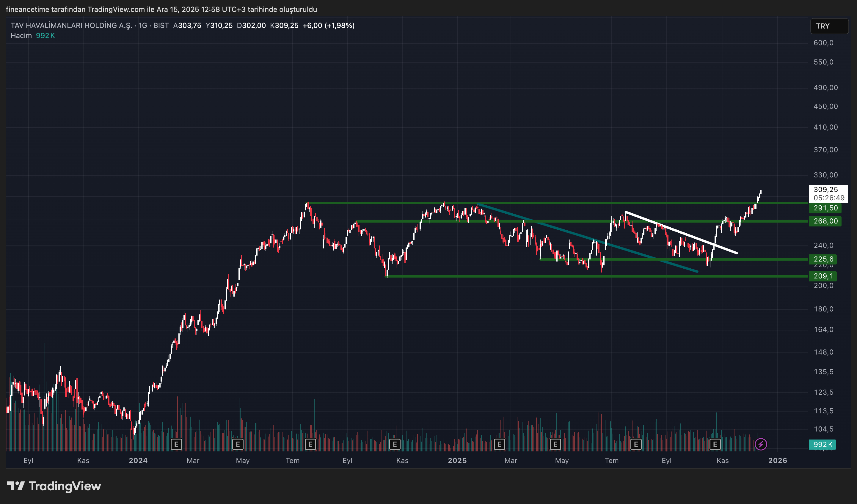Viewport: 857px width, 504px height.
Task: Open the TRY currency selector
Action: pos(829,26)
